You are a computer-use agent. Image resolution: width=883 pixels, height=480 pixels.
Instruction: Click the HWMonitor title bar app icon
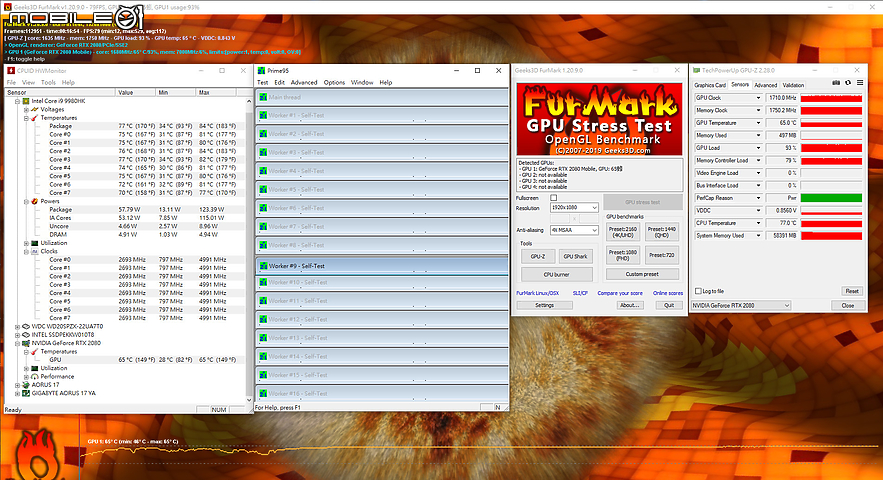click(11, 70)
